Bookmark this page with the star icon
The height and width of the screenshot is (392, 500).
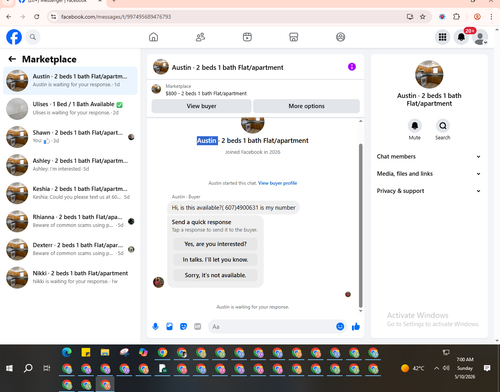pos(423,17)
